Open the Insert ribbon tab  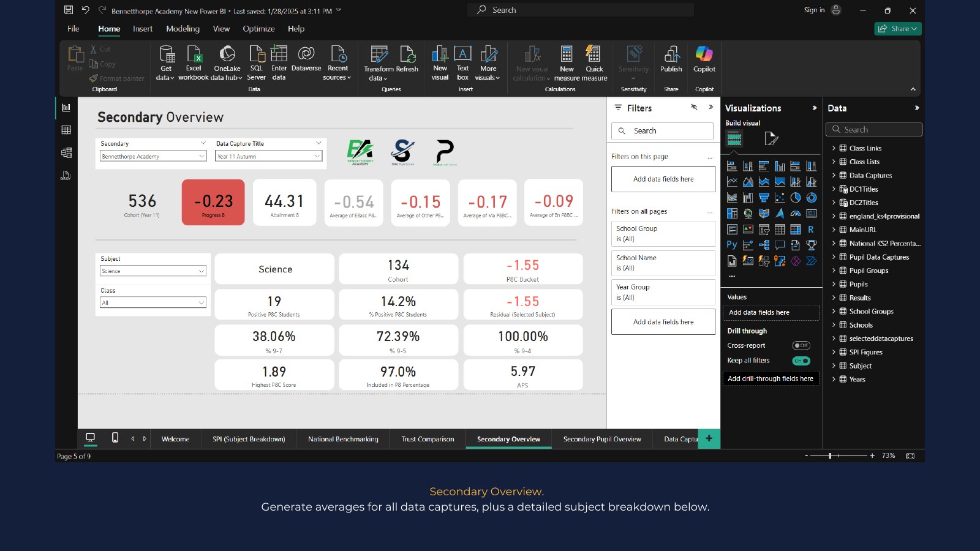pos(143,29)
